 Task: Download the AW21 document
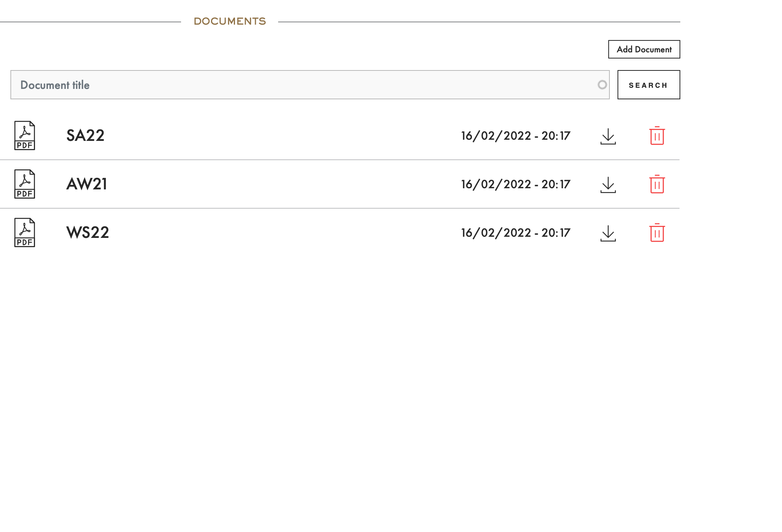608,185
